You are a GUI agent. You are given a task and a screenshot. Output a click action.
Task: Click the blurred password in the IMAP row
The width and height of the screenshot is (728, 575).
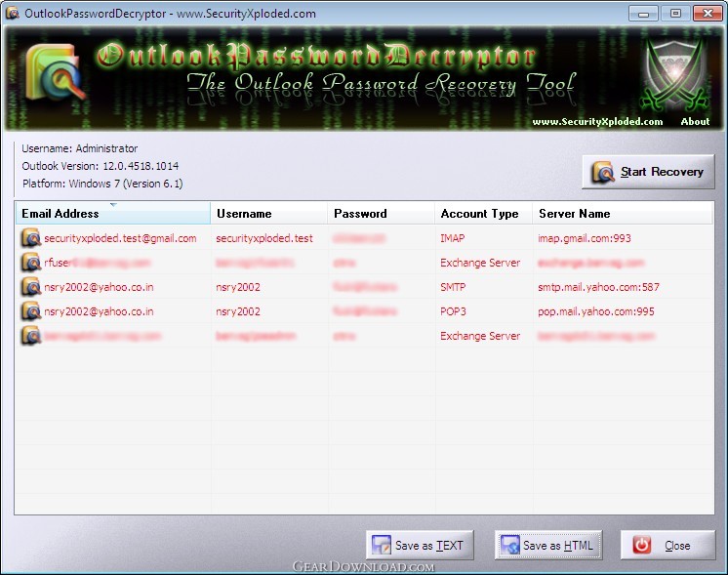(x=359, y=238)
